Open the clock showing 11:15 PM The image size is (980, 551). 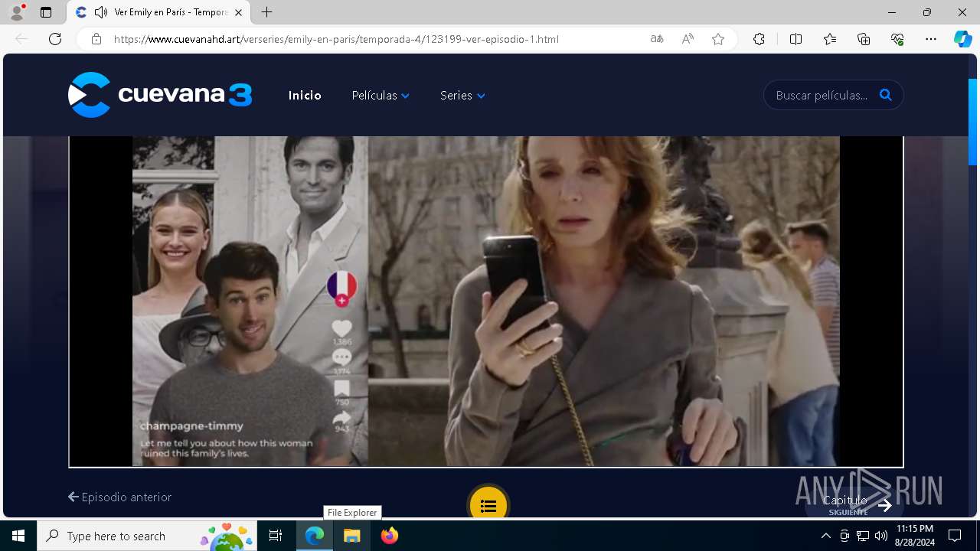coord(915,536)
